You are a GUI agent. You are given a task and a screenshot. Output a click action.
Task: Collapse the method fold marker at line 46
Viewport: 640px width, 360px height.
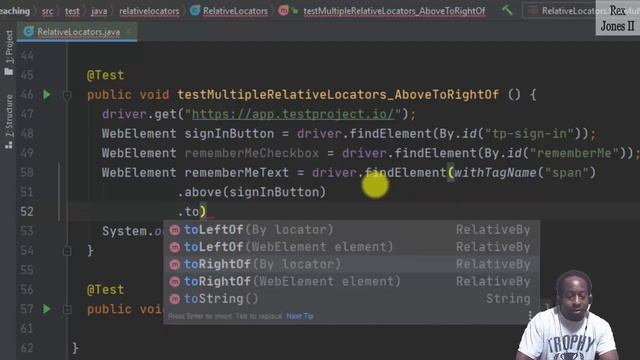pyautogui.click(x=67, y=96)
